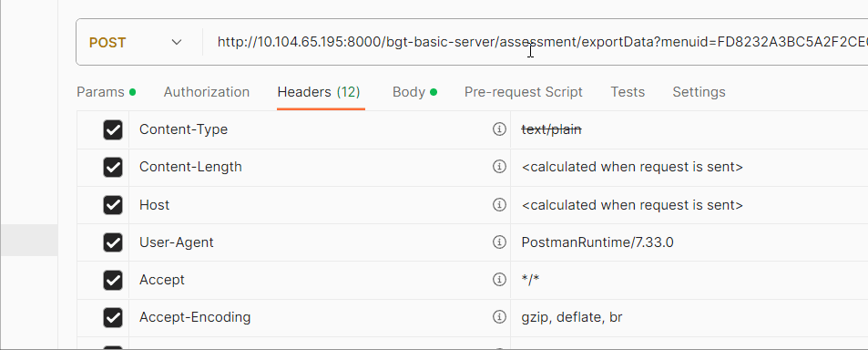Click the info icon beside Content-Length

(x=499, y=167)
